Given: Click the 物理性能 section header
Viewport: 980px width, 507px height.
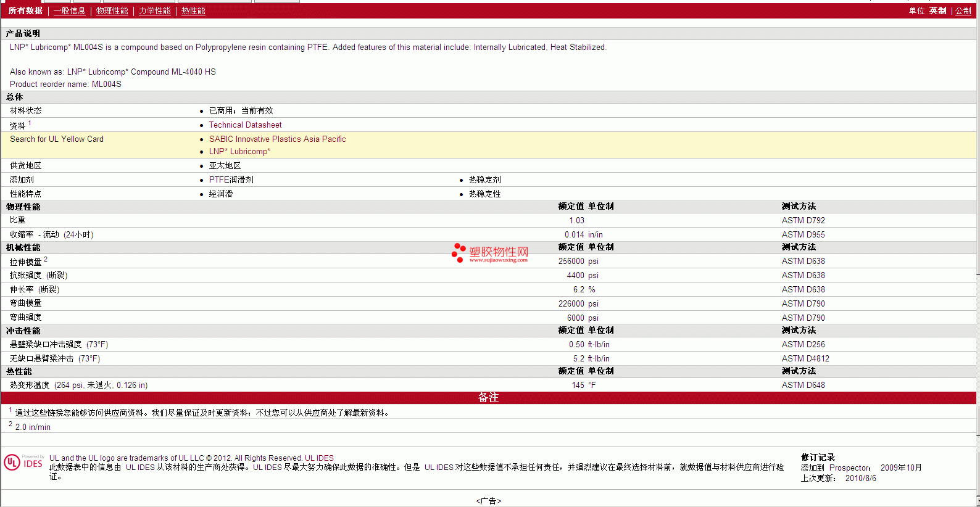Looking at the screenshot, I should tap(23, 207).
